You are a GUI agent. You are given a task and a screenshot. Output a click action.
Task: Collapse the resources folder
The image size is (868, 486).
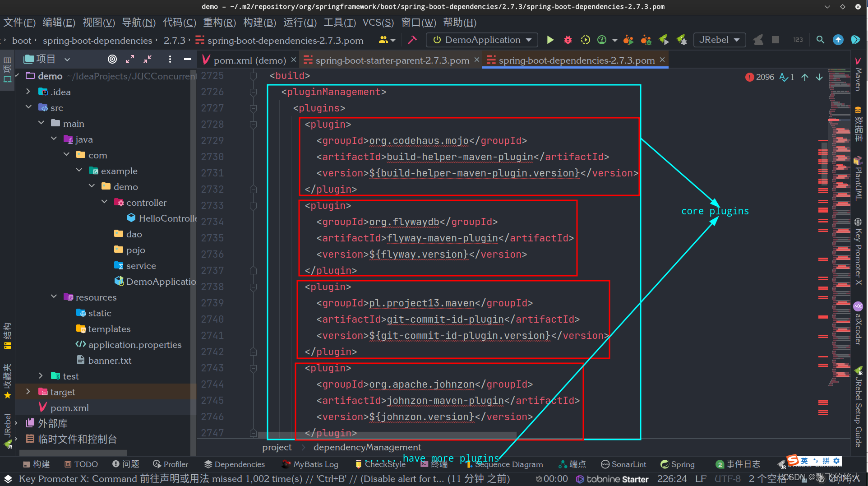click(x=54, y=297)
